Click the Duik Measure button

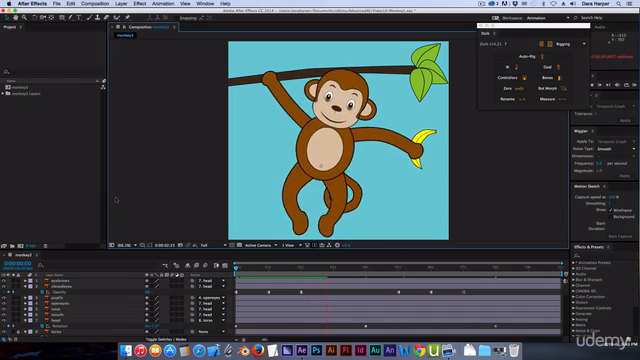coord(553,99)
